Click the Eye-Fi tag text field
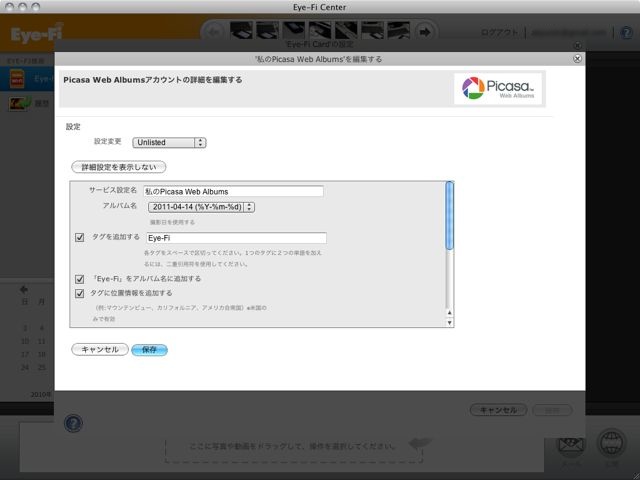The image size is (640, 480). pyautogui.click(x=236, y=238)
